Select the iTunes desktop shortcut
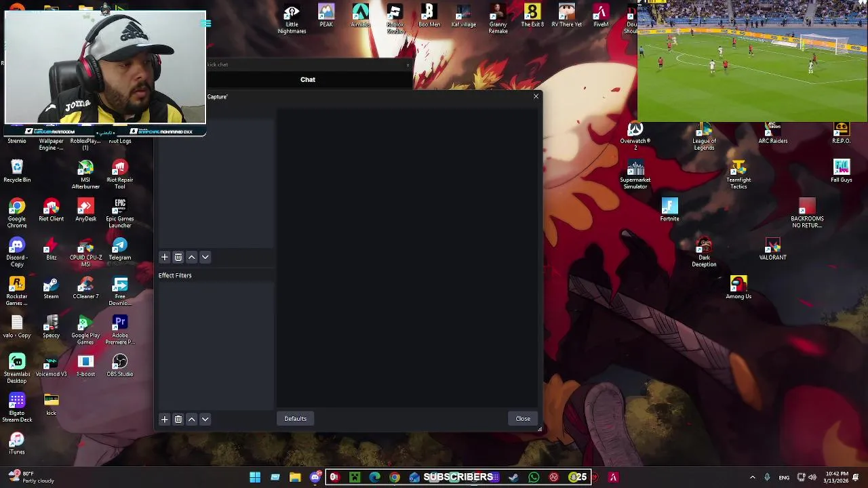The width and height of the screenshot is (868, 488). [17, 443]
